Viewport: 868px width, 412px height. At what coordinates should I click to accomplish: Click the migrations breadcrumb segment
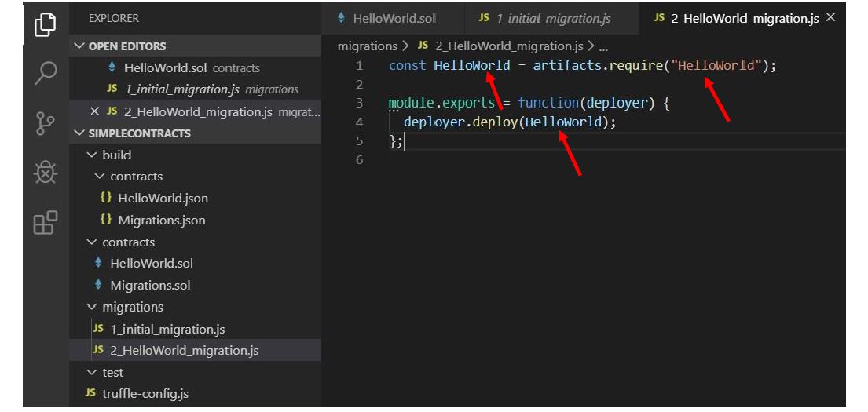coord(367,46)
